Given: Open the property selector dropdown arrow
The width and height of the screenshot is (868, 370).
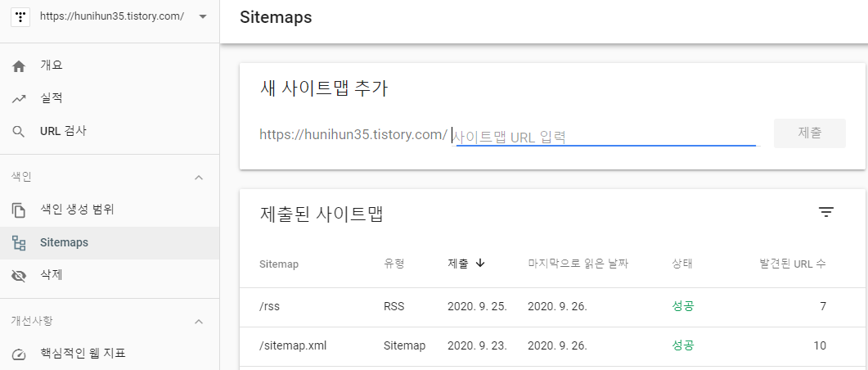Looking at the screenshot, I should [203, 16].
